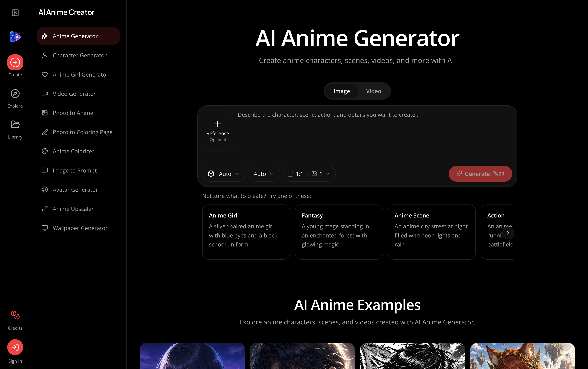The height and width of the screenshot is (369, 588).
Task: Collapse the sidebar panel icon
Action: pyautogui.click(x=15, y=13)
